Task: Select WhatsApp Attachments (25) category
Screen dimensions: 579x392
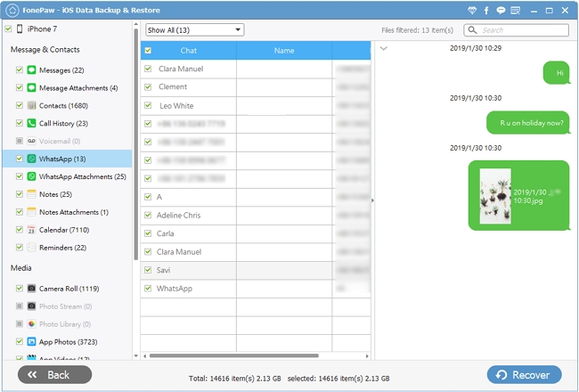Action: click(82, 176)
